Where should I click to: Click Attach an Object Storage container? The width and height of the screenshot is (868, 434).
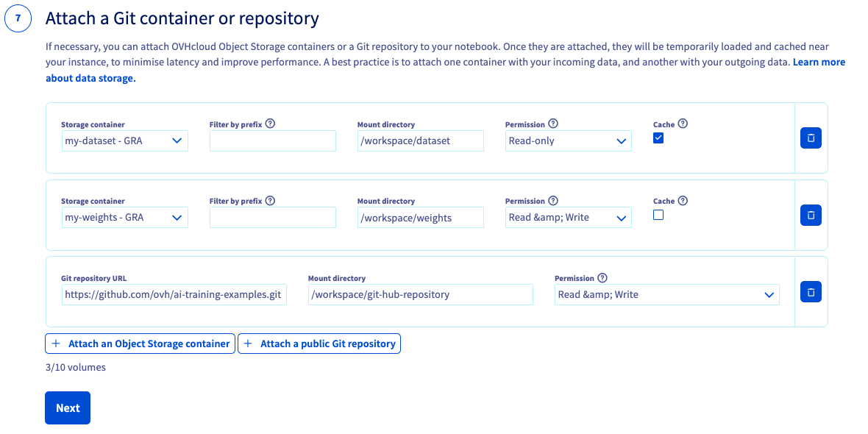pyautogui.click(x=140, y=344)
